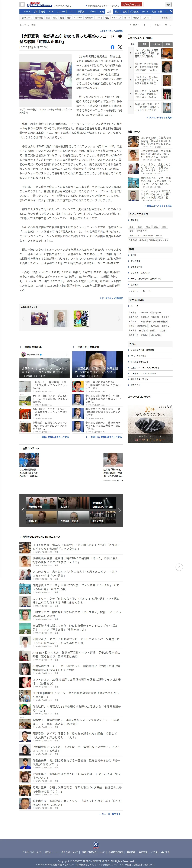
Task: Click the scroll-to-top circle button
Action: pyautogui.click(x=180, y=567)
